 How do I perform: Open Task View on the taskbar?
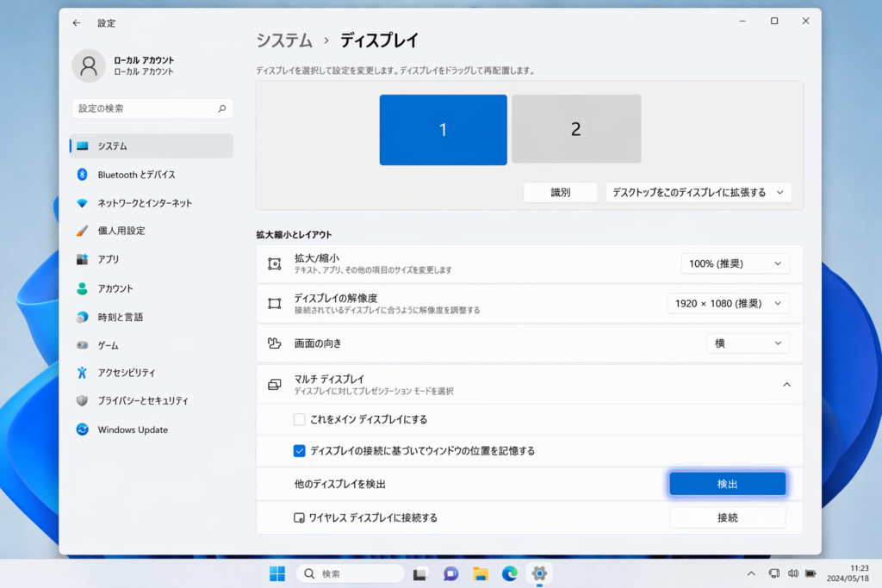(x=420, y=573)
